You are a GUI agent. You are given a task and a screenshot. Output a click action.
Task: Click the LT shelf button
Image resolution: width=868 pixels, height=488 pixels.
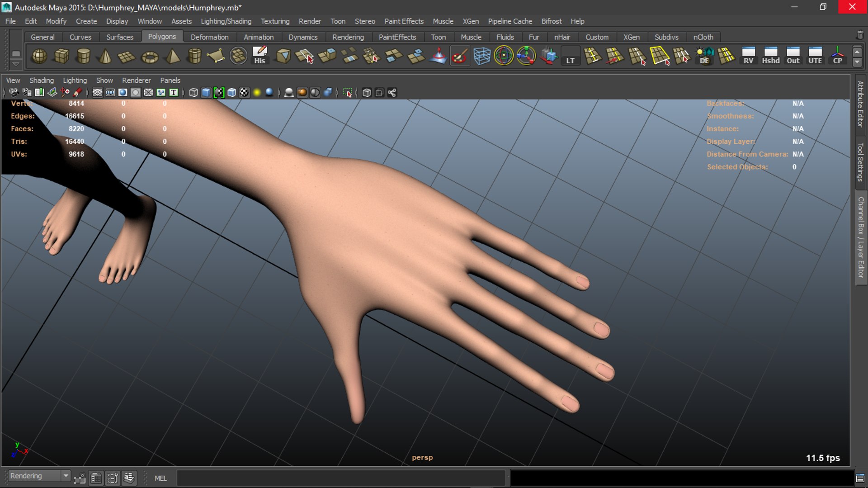tap(571, 56)
